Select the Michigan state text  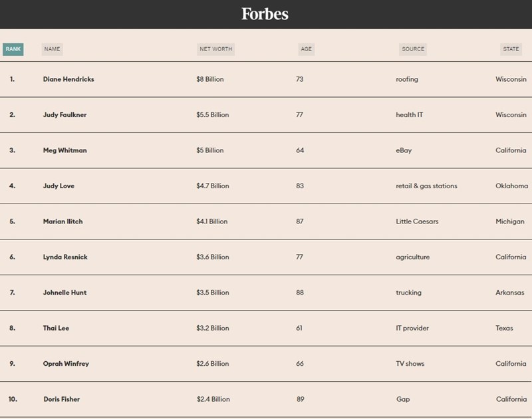click(510, 221)
